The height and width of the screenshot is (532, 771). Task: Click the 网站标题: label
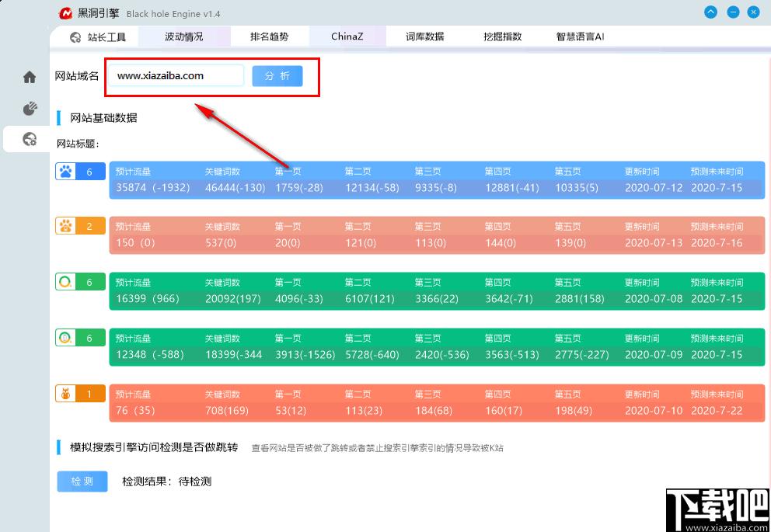tap(78, 144)
